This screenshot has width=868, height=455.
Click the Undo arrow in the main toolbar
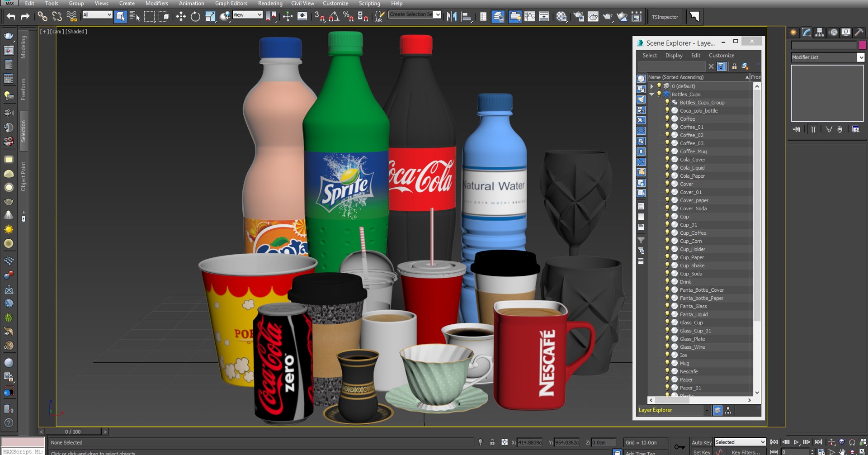pyautogui.click(x=11, y=17)
